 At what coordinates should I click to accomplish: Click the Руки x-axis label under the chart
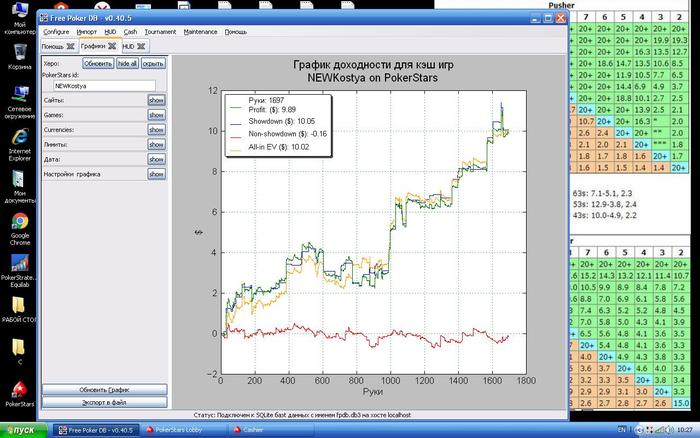click(x=373, y=392)
